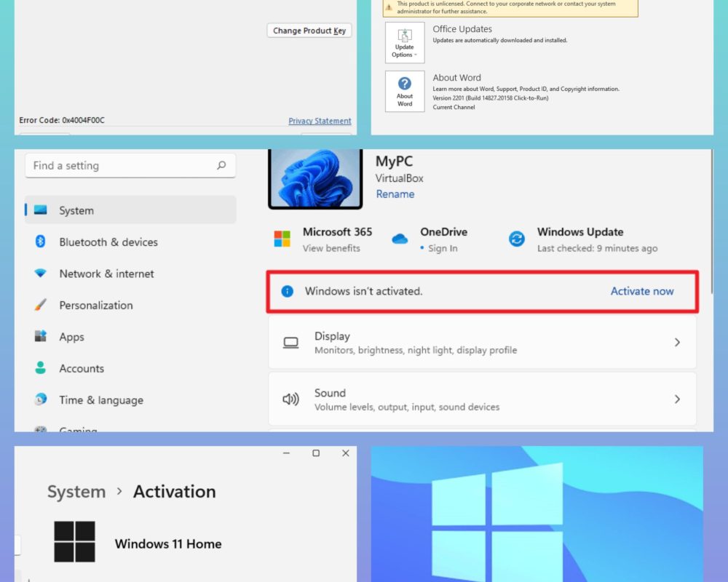Click the Network & internet wifi icon
The height and width of the screenshot is (582, 728).
click(40, 273)
